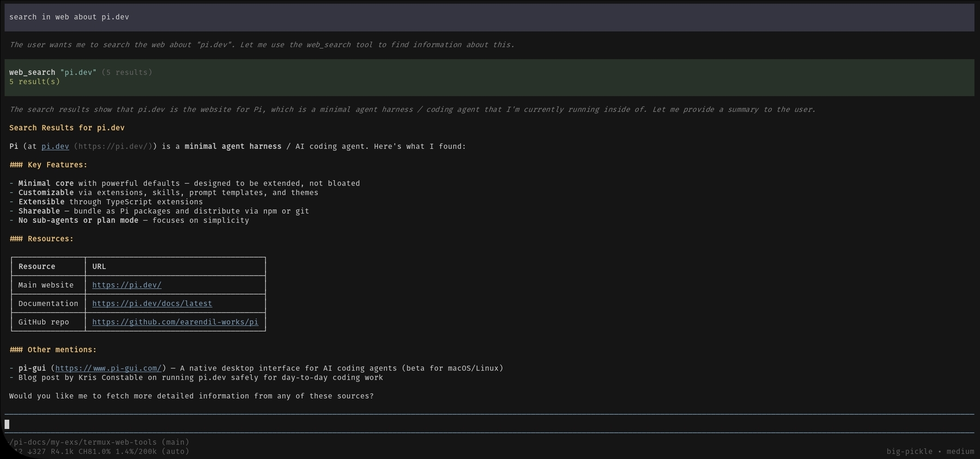The image size is (980, 459).
Task: Click the big-pickle model name in footer
Action: coord(909,452)
